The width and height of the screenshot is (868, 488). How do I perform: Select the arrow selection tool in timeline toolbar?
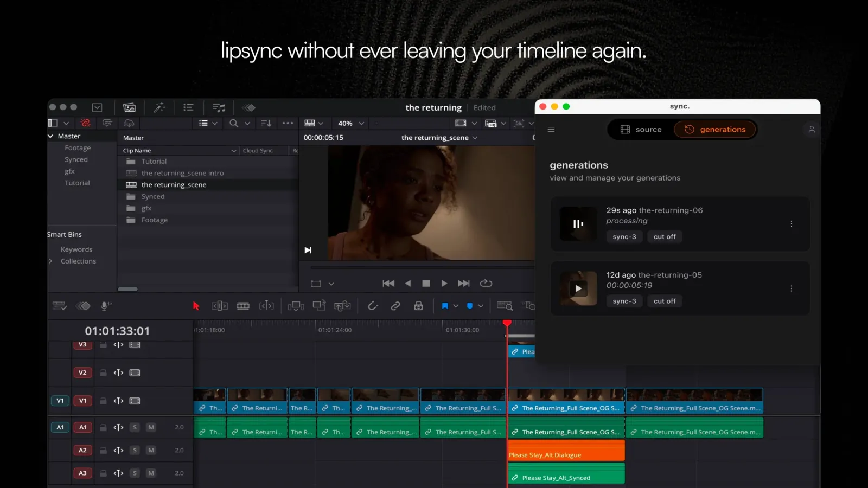click(x=196, y=306)
